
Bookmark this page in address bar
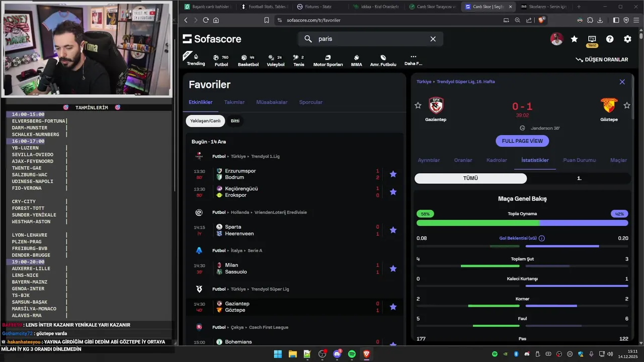267,20
